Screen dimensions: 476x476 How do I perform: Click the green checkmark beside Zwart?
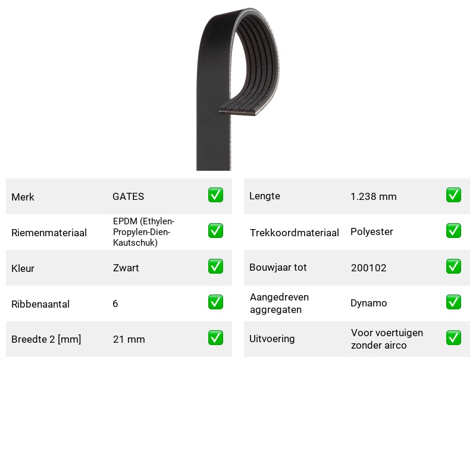click(215, 266)
